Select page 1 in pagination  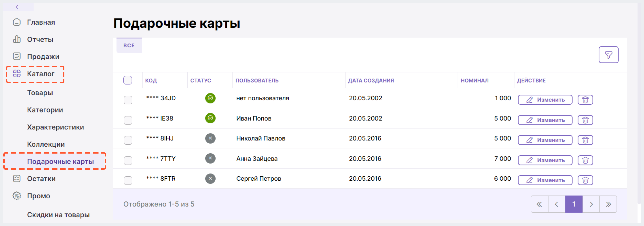coord(574,204)
